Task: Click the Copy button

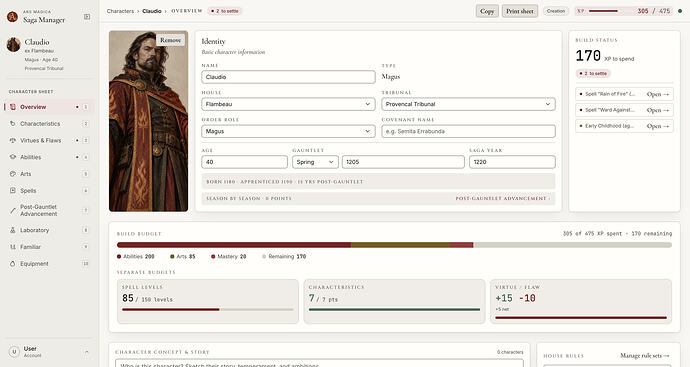Action: (x=487, y=11)
